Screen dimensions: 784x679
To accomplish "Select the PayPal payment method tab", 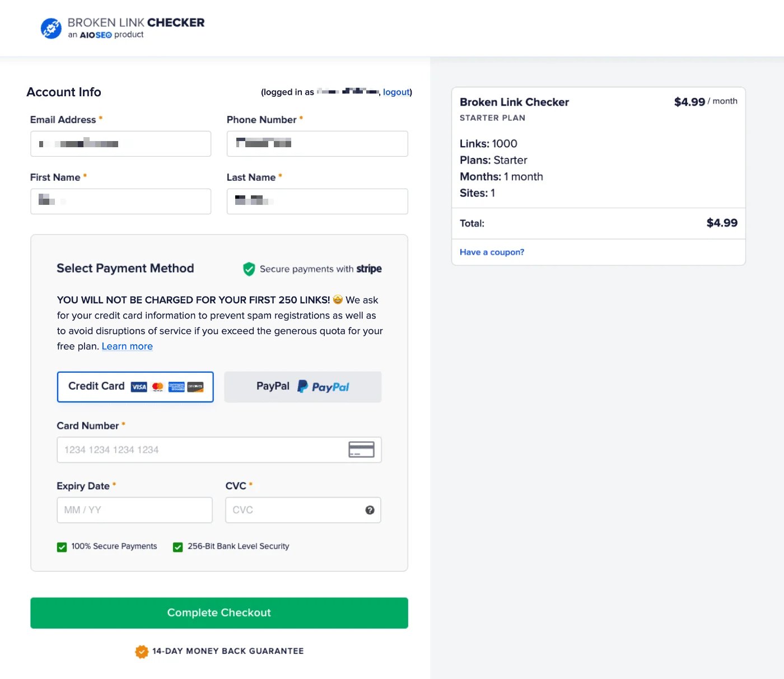I will tap(302, 386).
